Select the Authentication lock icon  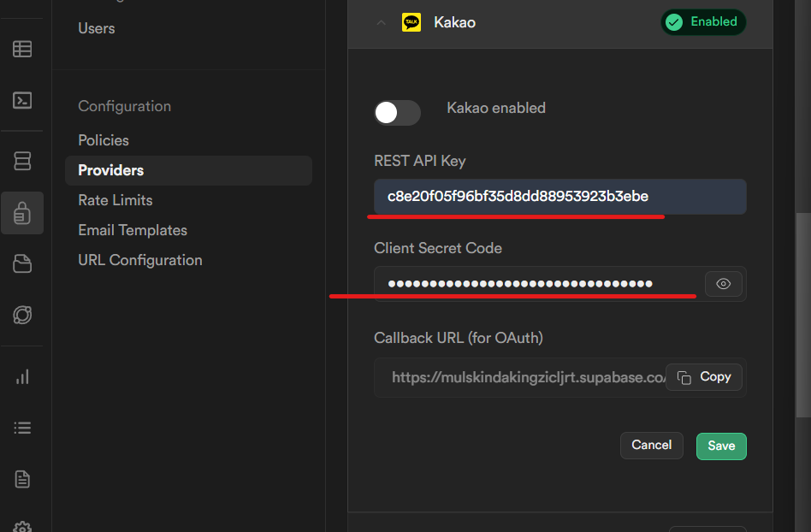point(22,213)
